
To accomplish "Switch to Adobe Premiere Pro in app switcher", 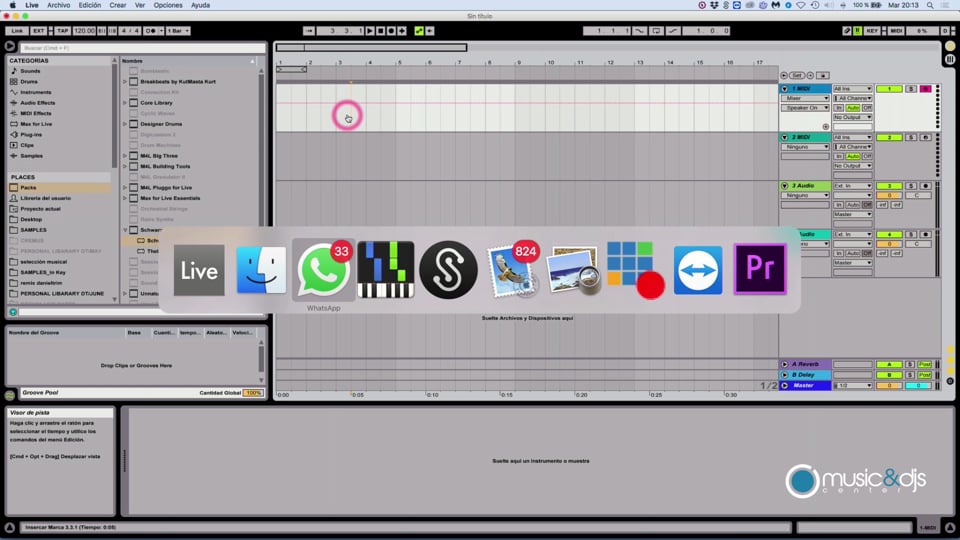I will 760,269.
